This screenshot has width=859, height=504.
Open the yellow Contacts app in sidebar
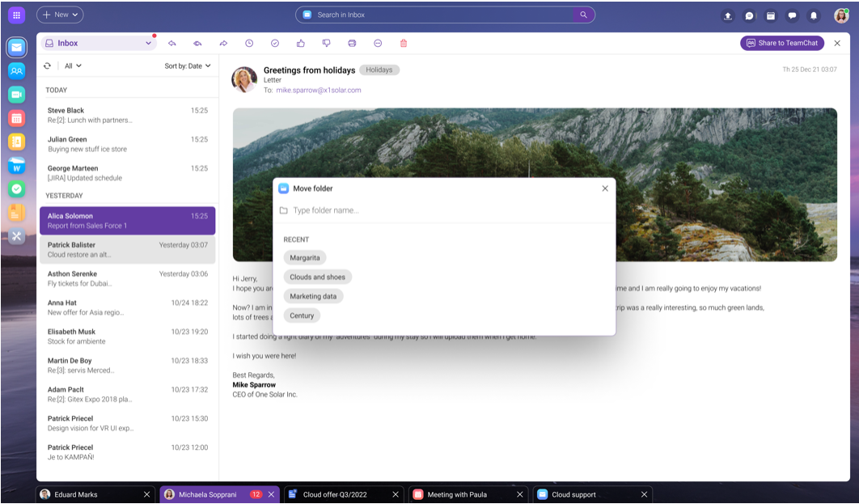pos(16,142)
